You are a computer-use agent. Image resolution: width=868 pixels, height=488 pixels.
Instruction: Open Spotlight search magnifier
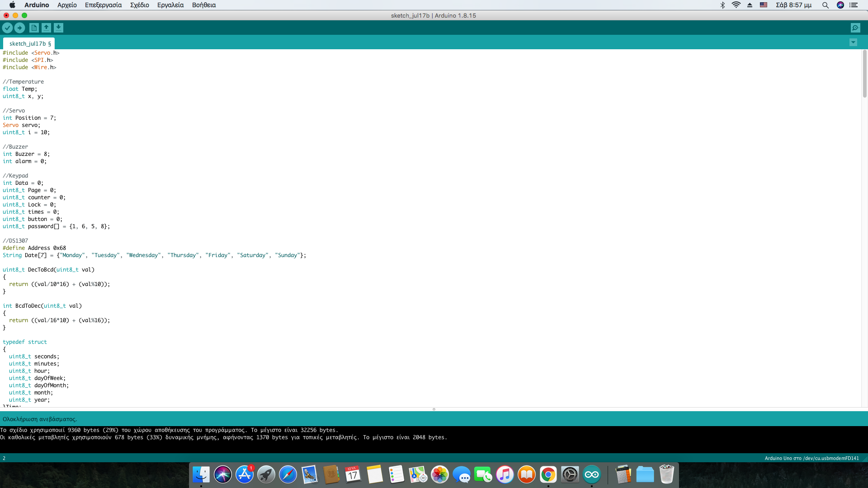826,5
